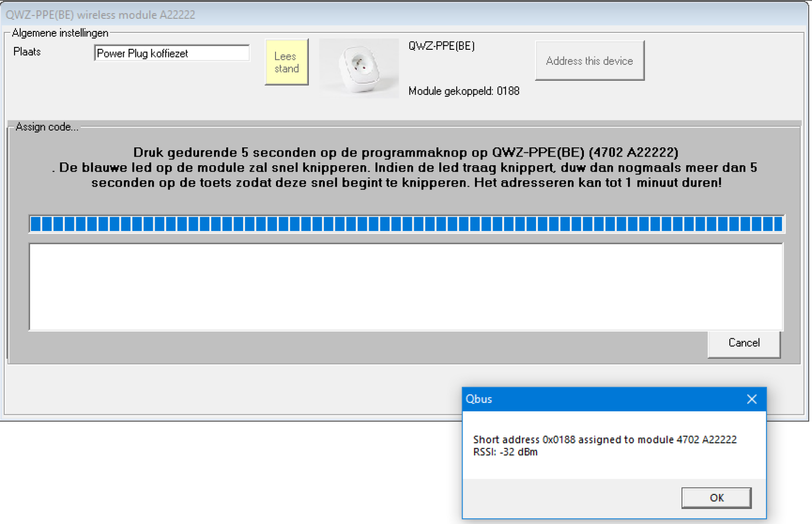Click inside the empty white log box
The height and width of the screenshot is (524, 812).
pos(406,287)
